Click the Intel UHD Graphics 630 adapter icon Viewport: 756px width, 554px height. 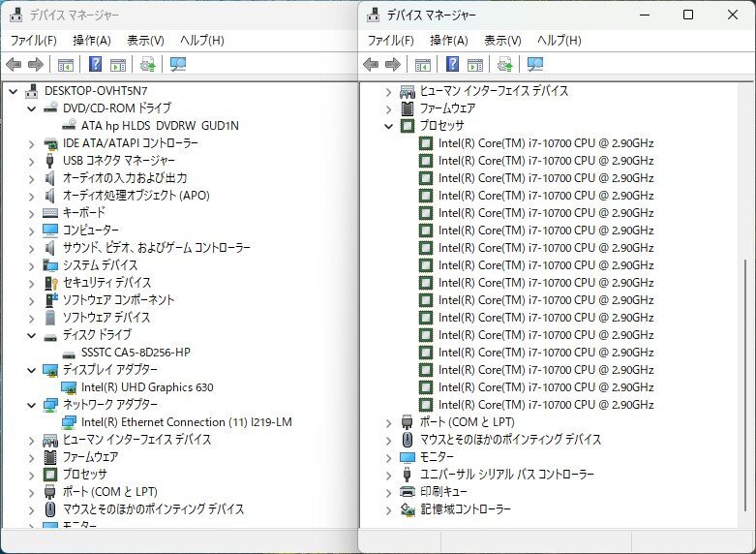pos(69,387)
